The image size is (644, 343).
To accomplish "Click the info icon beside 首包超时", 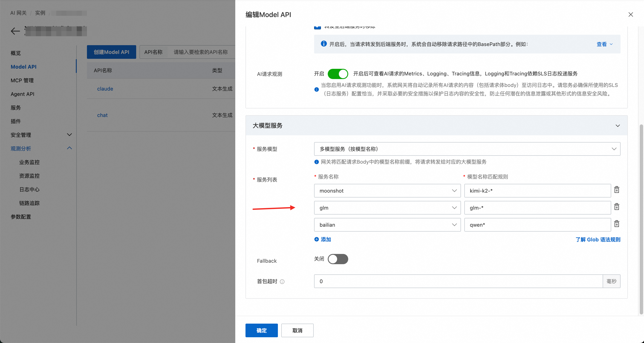I will point(282,282).
